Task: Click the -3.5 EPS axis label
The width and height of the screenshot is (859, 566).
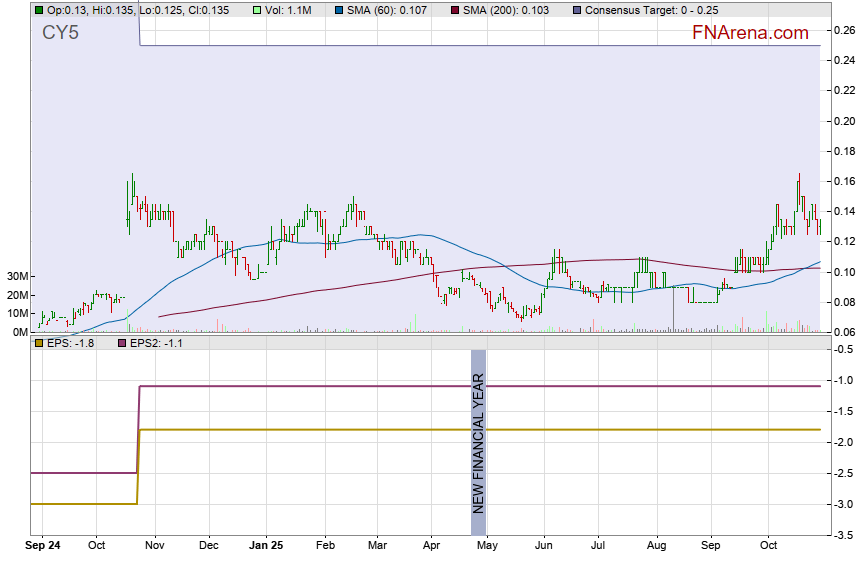Action: pos(844,536)
